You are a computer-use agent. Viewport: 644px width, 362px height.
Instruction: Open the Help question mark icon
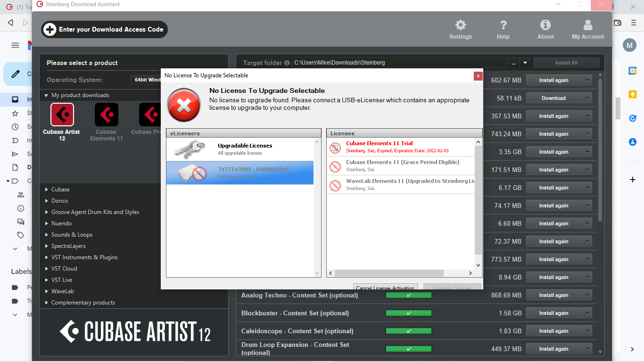(x=503, y=30)
